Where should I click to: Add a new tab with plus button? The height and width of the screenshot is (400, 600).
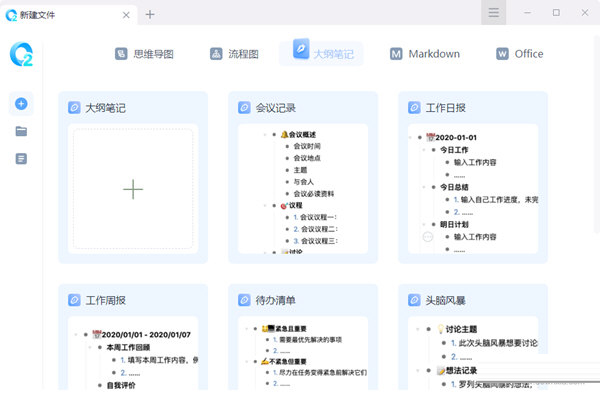[x=150, y=15]
